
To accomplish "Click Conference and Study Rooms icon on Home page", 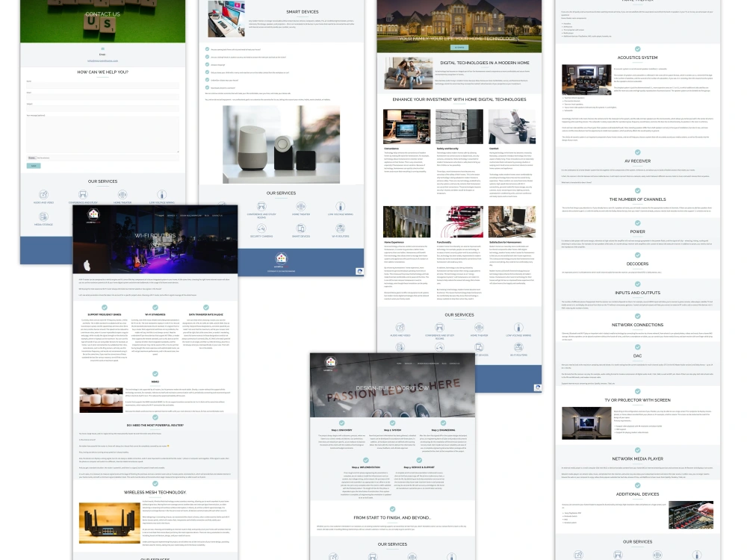I will click(440, 328).
